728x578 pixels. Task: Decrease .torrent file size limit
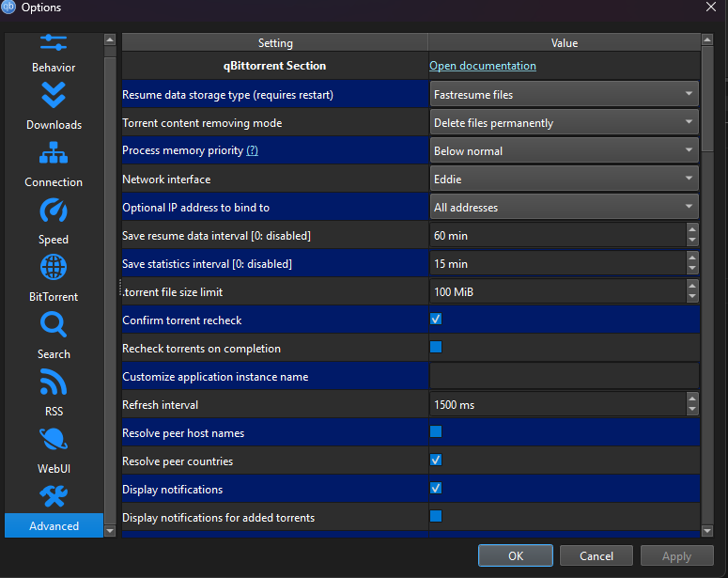(692, 297)
